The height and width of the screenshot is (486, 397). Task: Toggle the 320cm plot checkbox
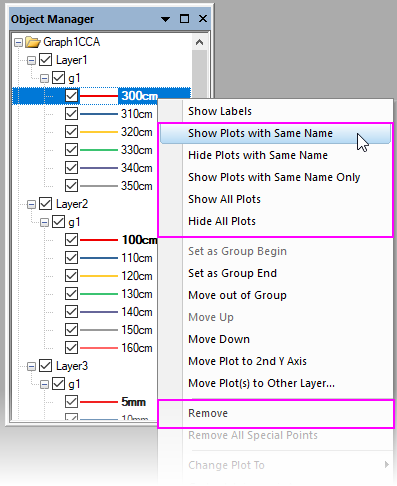click(x=71, y=132)
